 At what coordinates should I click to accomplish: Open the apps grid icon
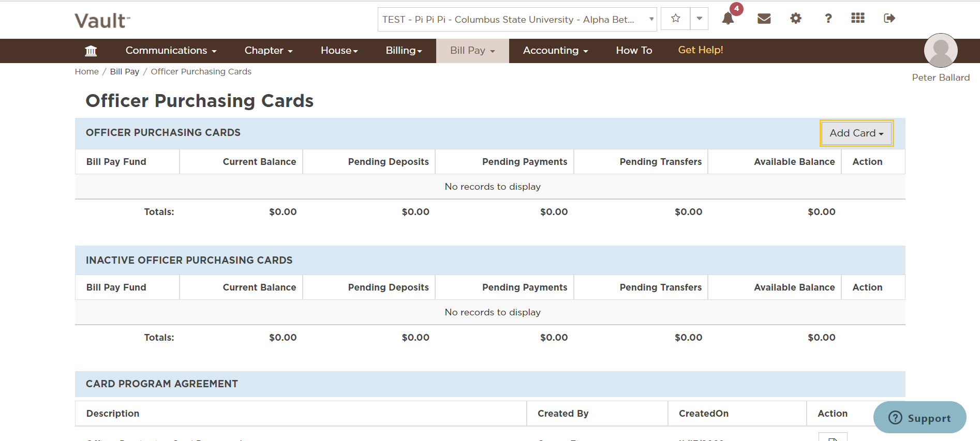point(858,18)
